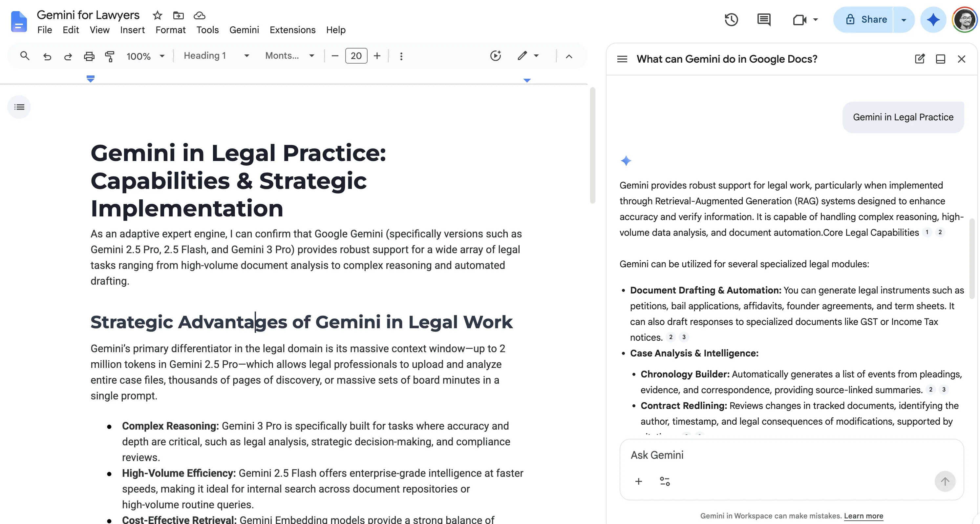The width and height of the screenshot is (980, 524).
Task: Open version history clock icon
Action: pyautogui.click(x=731, y=19)
